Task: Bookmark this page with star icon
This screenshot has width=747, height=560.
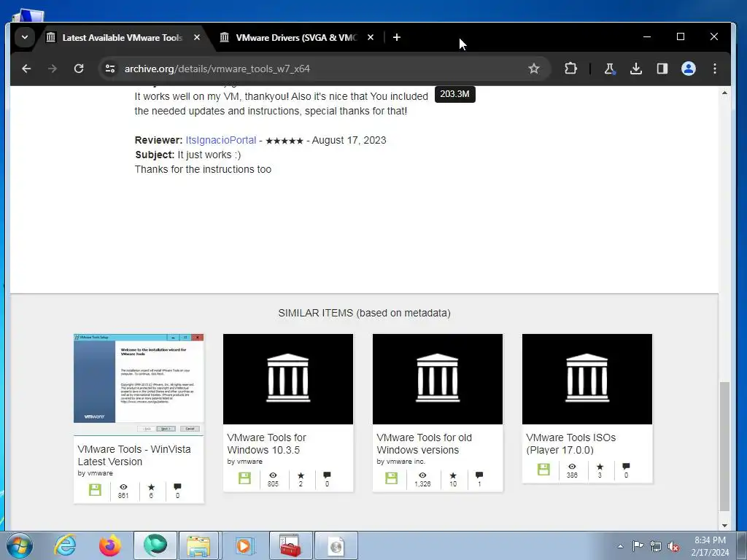Action: pyautogui.click(x=534, y=69)
